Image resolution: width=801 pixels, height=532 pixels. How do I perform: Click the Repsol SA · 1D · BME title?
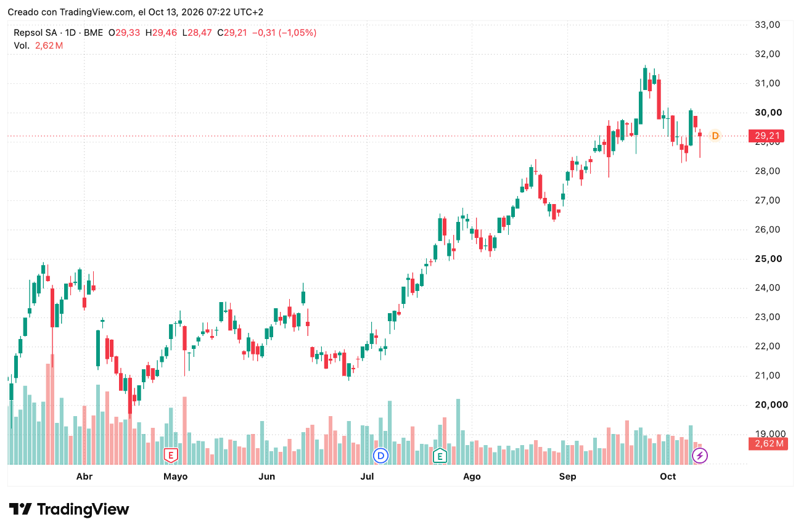click(x=59, y=33)
